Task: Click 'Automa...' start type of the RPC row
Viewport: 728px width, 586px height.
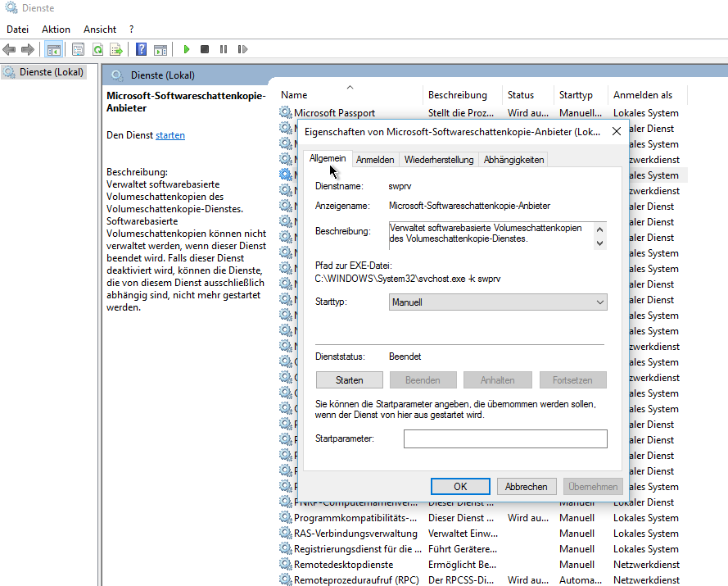Action: (581, 580)
